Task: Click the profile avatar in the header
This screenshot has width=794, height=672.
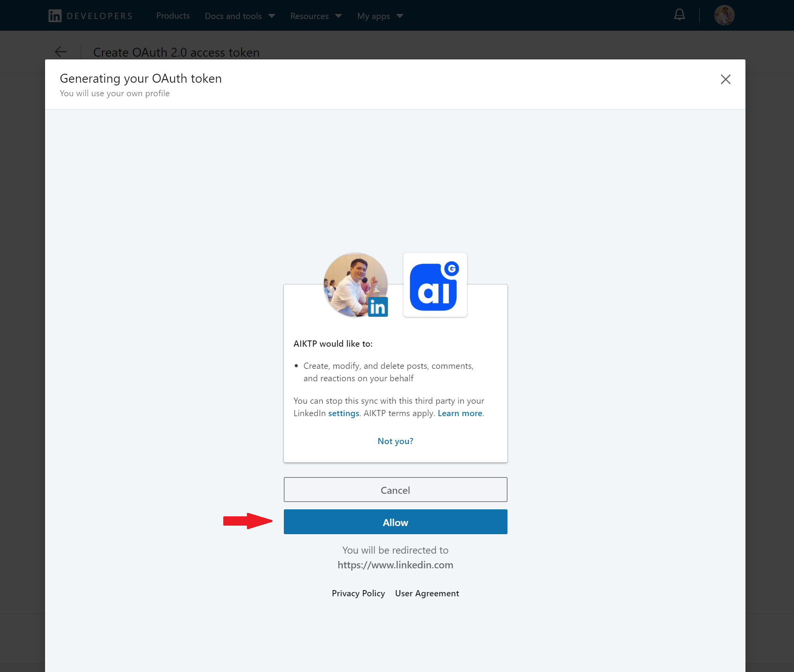Action: (724, 16)
